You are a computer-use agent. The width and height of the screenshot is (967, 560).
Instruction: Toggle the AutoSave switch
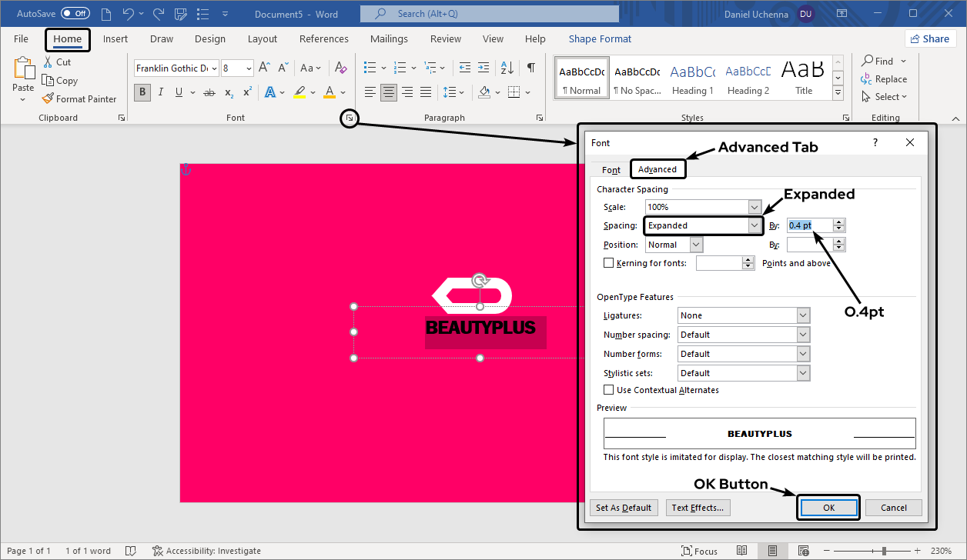[75, 14]
